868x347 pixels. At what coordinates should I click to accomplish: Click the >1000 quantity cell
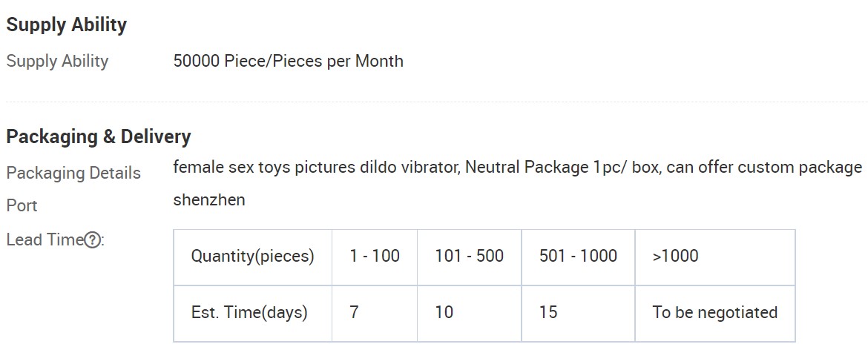[x=715, y=257]
